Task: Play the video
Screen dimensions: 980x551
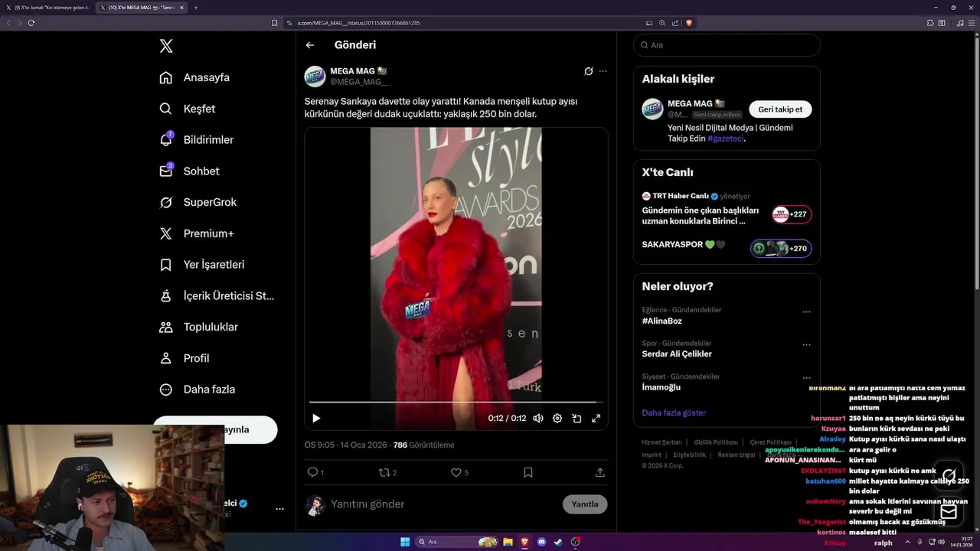Action: pos(316,418)
